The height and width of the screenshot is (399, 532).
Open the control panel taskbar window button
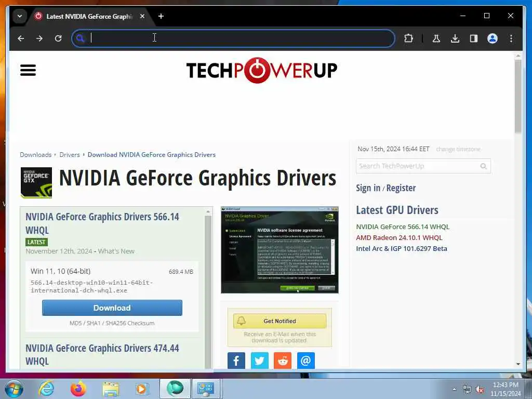click(x=206, y=389)
